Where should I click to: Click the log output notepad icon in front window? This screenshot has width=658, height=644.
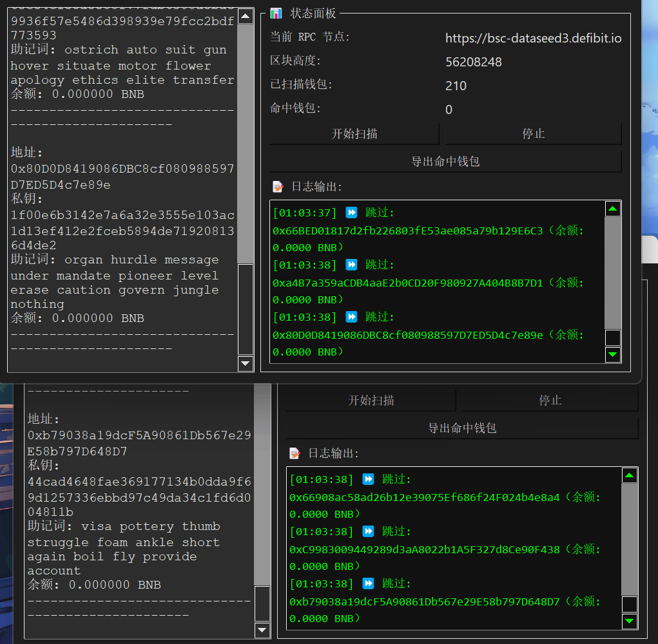pyautogui.click(x=278, y=187)
